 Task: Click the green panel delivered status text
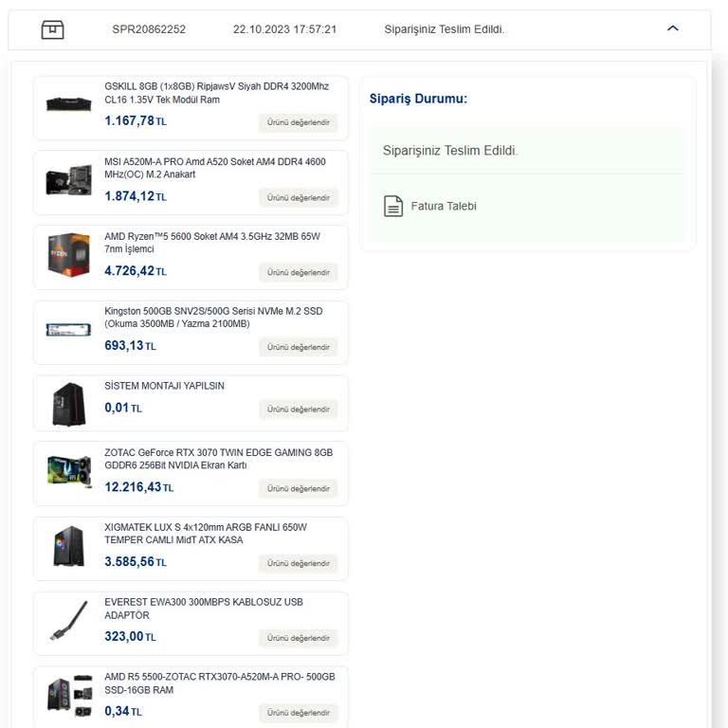450,151
